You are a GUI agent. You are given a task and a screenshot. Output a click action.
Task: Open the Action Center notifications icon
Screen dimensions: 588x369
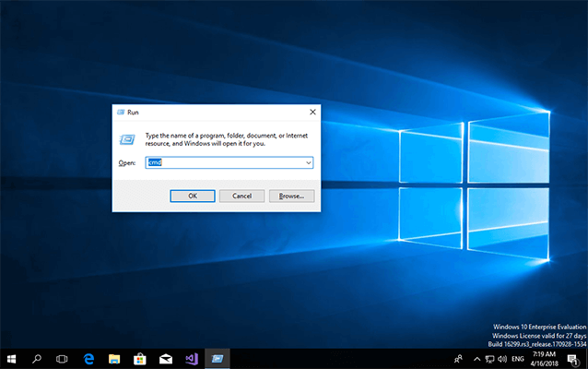pyautogui.click(x=572, y=358)
